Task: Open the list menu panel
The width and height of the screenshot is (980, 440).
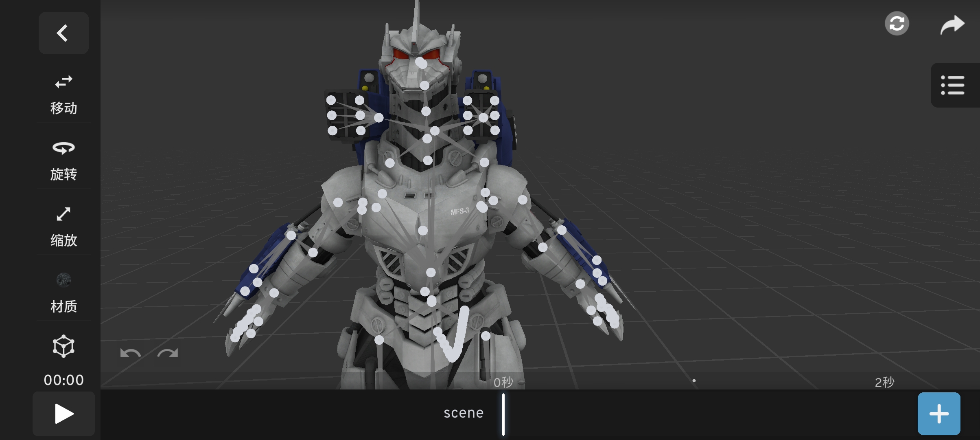Action: (952, 85)
